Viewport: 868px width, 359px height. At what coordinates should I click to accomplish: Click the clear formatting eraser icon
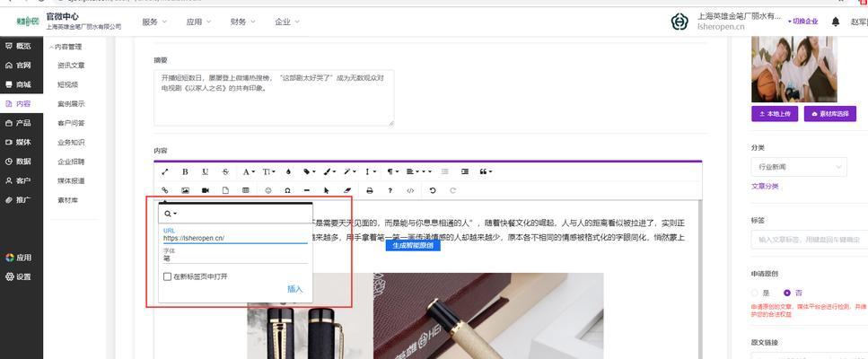coord(347,190)
